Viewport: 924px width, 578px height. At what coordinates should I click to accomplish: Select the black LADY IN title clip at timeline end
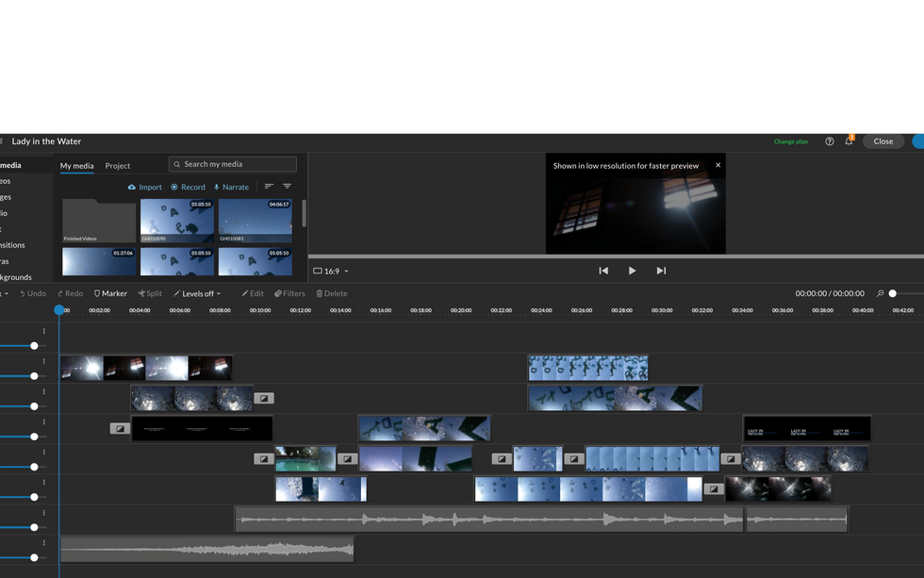(x=807, y=428)
